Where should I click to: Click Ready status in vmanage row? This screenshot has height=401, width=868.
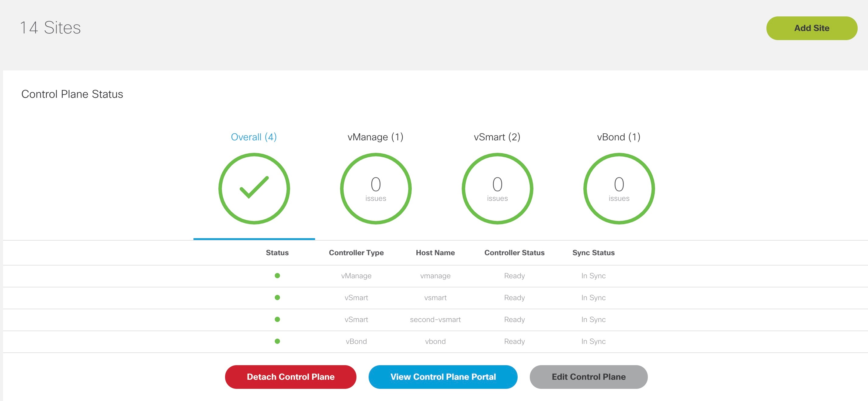click(x=514, y=276)
